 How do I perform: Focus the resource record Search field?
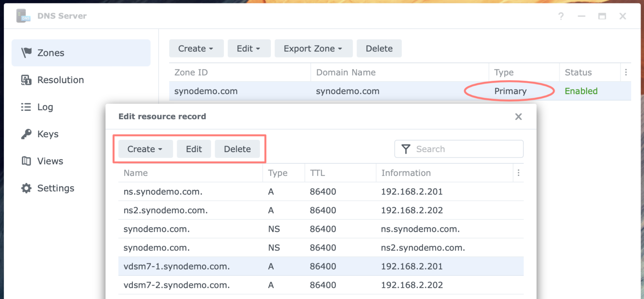pyautogui.click(x=459, y=149)
